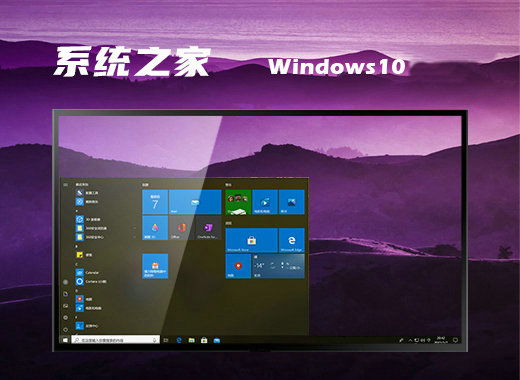Expand the second 360 folder in app list
This screenshot has height=380, width=520.
tap(106, 237)
